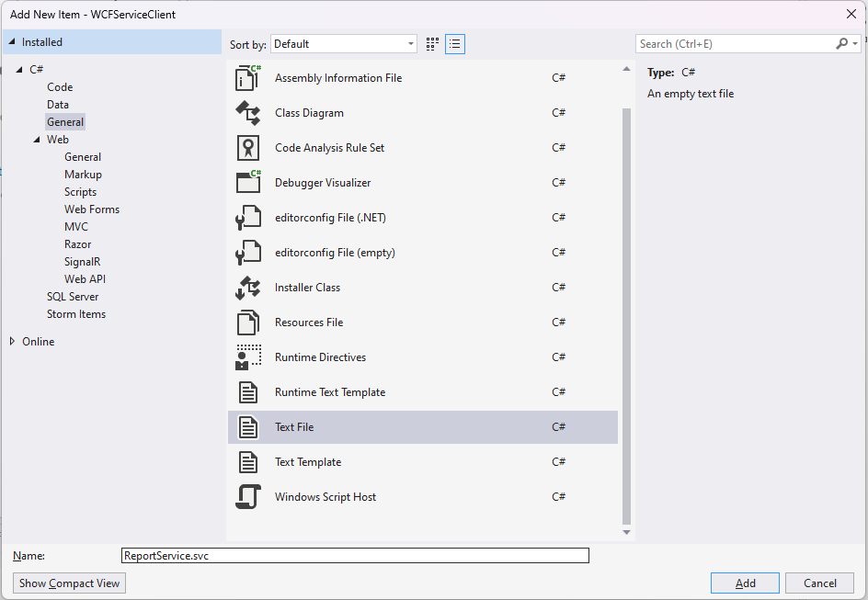Expand the Online tree node
The width and height of the screenshot is (868, 600).
pyautogui.click(x=12, y=342)
